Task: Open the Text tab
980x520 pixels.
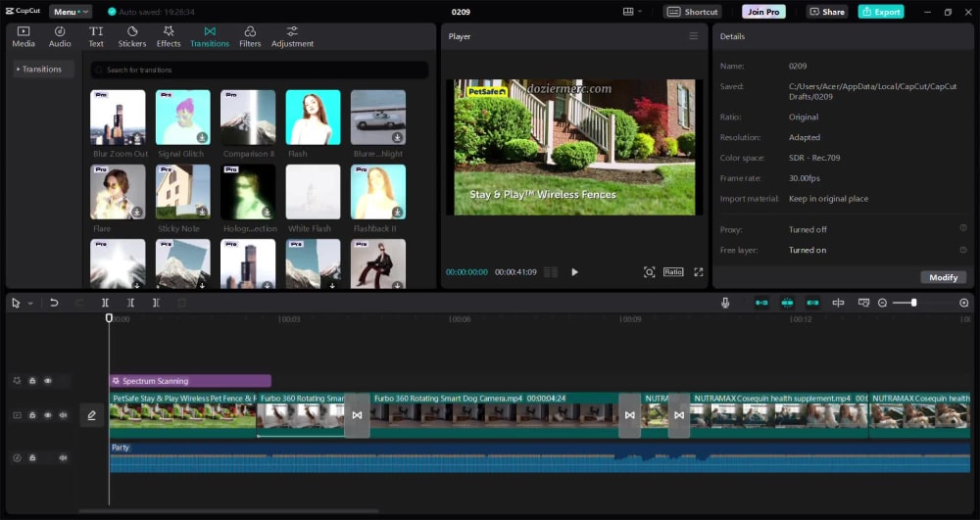Action: 96,37
